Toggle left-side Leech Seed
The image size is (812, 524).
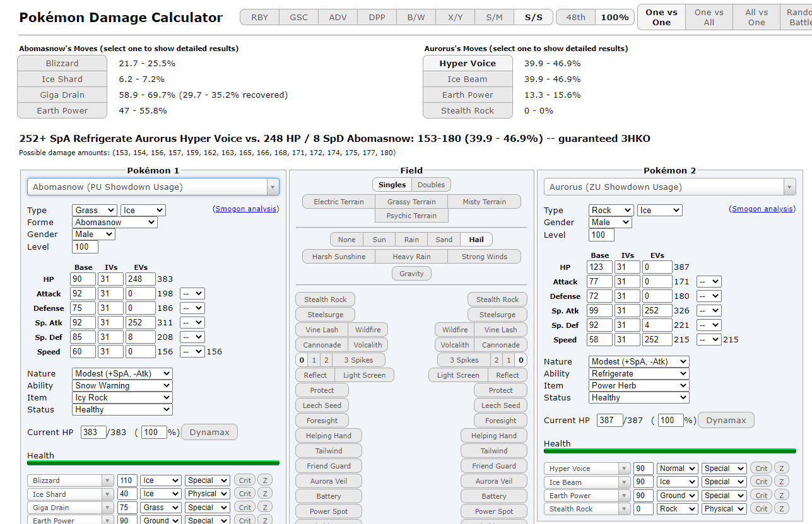[x=322, y=405]
